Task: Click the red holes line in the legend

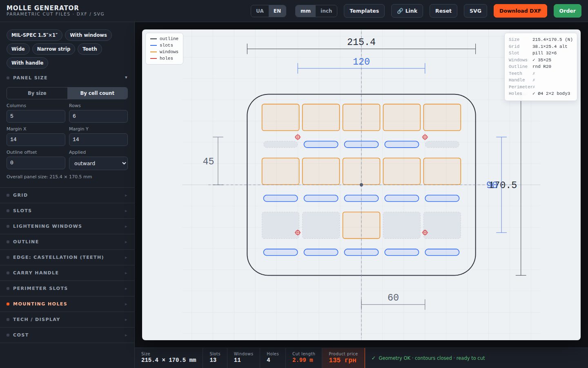Action: [x=154, y=58]
